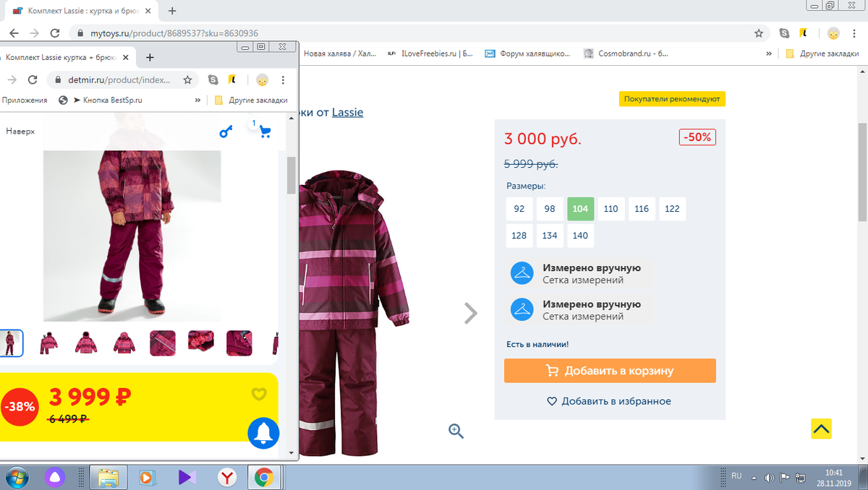Open Windows Explorer from the taskbar

108,477
